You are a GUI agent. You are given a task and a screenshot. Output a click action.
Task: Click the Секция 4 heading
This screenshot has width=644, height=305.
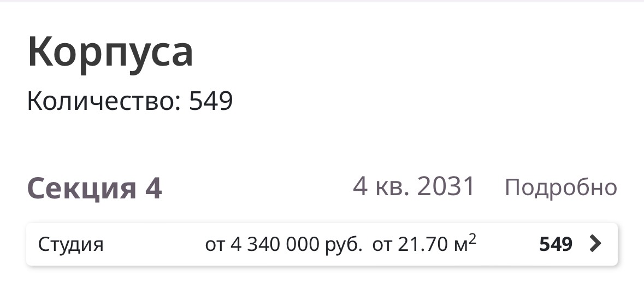click(94, 188)
